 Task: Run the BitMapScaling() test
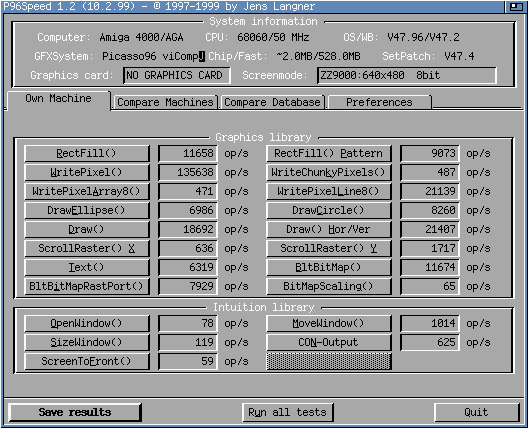pos(329,286)
